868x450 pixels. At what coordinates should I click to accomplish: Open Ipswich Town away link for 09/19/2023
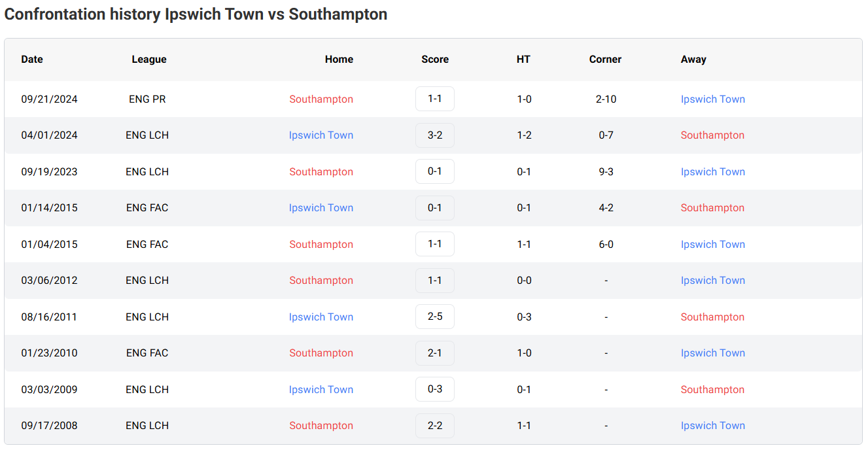[713, 172]
